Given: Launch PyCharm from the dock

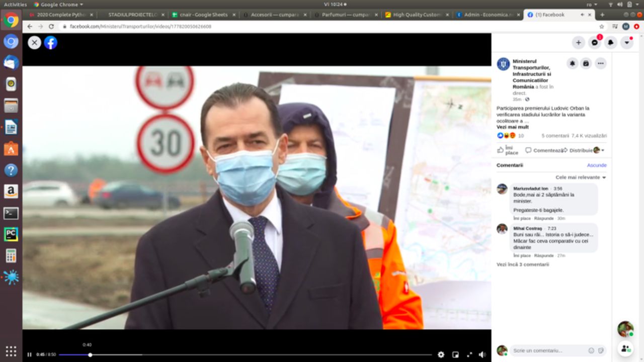Looking at the screenshot, I should click(x=11, y=234).
